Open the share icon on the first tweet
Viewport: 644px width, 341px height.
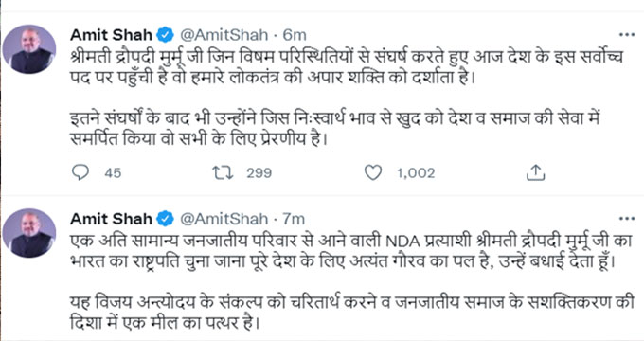(536, 172)
